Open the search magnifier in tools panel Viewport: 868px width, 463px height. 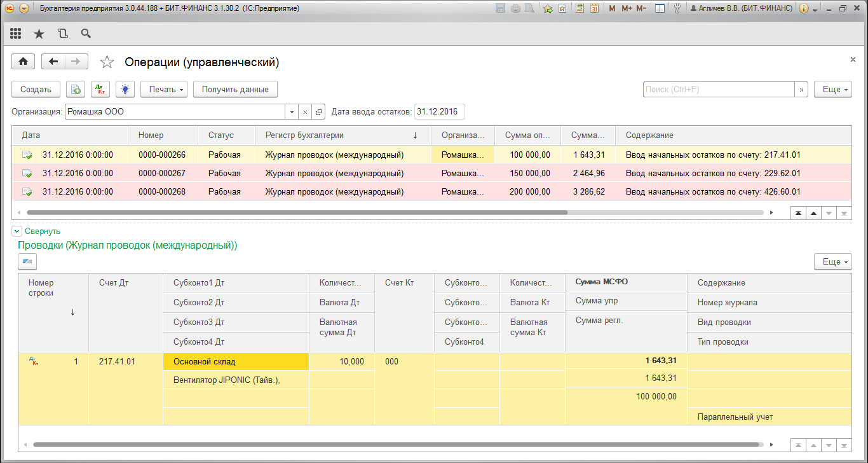coord(86,34)
